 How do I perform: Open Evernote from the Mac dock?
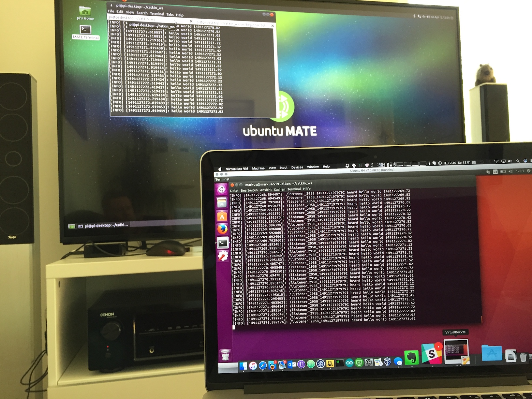pos(412,358)
